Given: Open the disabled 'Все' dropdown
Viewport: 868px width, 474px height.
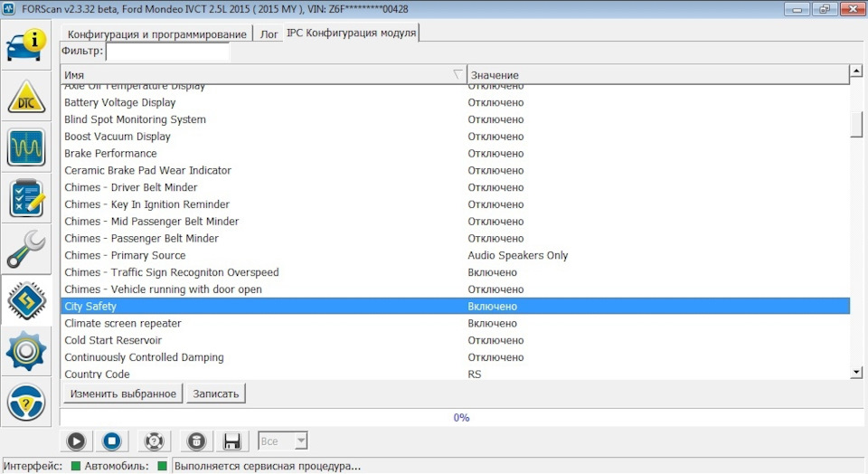Looking at the screenshot, I should click(282, 441).
